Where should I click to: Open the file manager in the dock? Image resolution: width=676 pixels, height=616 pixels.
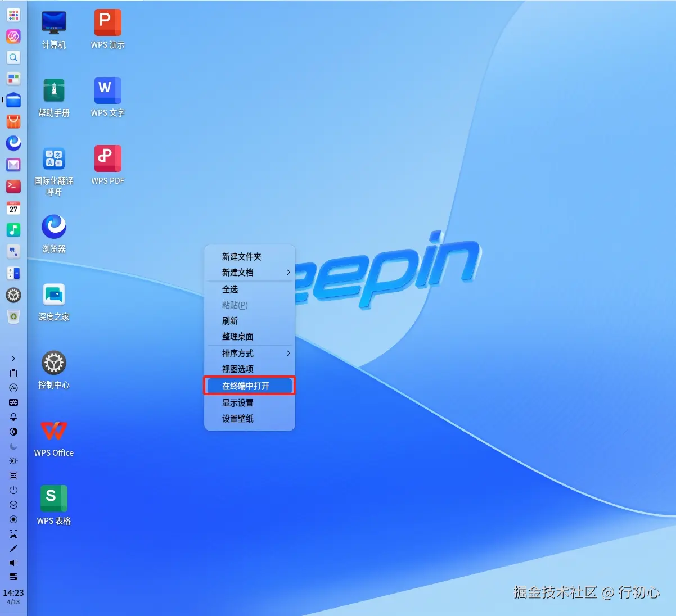point(13,100)
